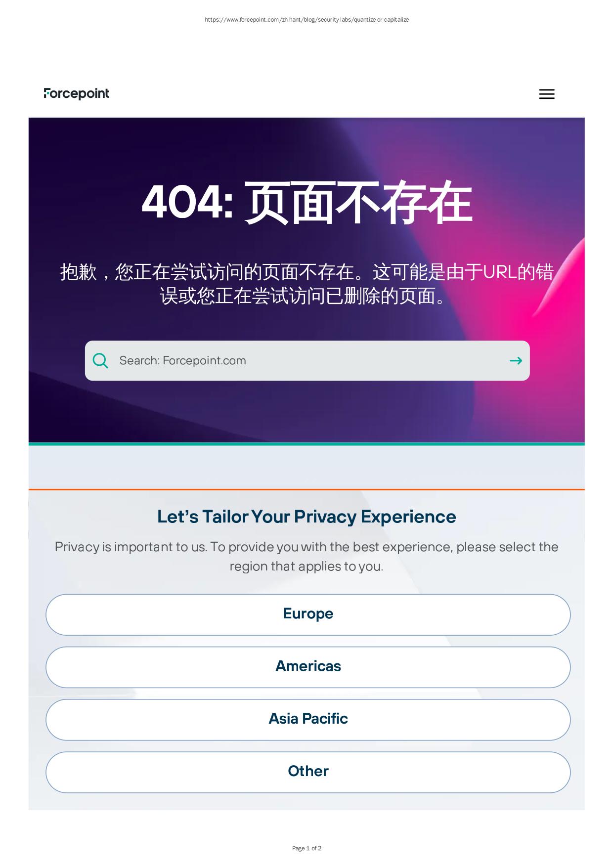Focus the Search: Forcepoint.com field
The width and height of the screenshot is (614, 868).
307,361
